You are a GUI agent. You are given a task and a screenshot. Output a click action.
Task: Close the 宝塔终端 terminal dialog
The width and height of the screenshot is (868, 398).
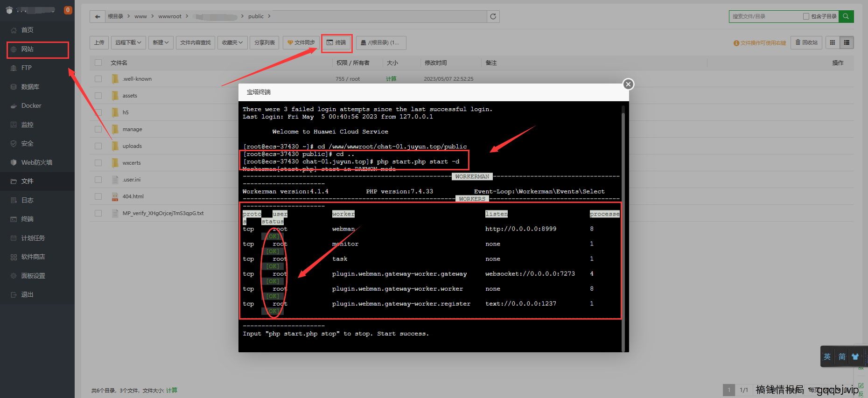(x=628, y=84)
